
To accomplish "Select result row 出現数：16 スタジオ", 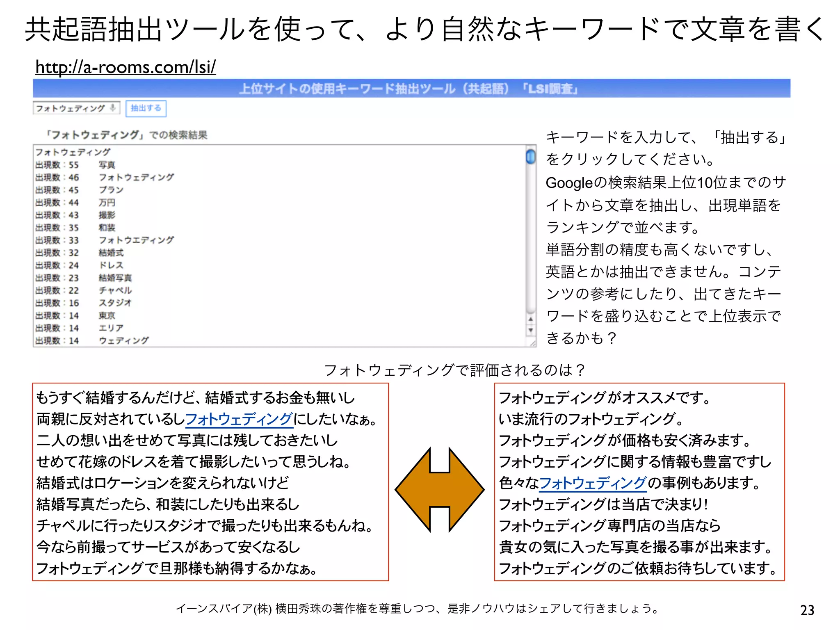I will tap(84, 303).
